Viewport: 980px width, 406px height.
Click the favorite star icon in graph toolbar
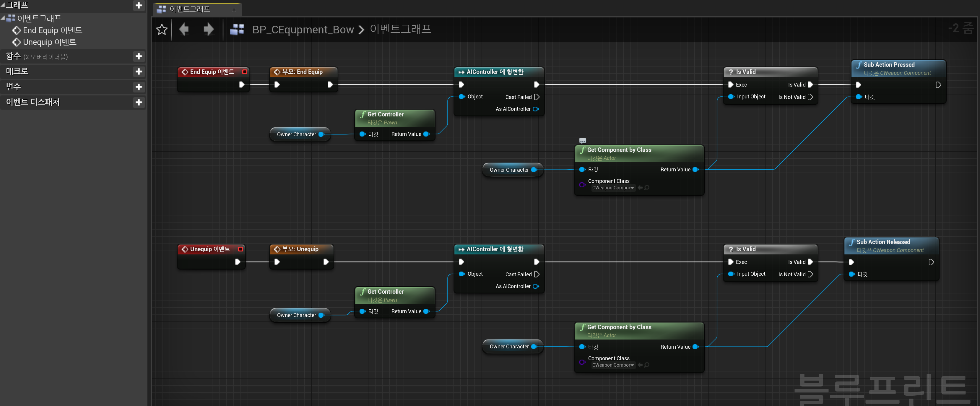point(162,29)
